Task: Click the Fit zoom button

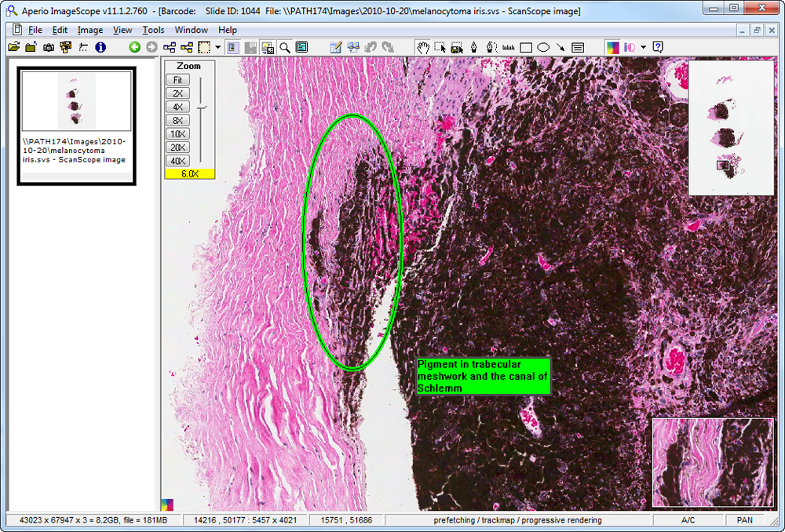Action: click(178, 80)
